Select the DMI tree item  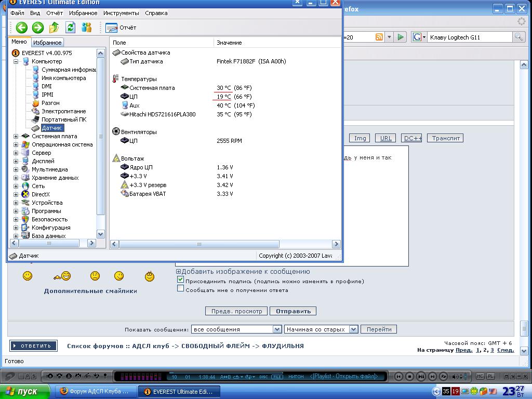[x=46, y=86]
